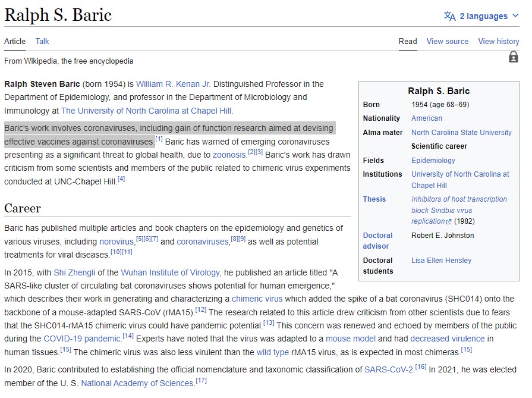
Task: Visit the Shi Zhengli article link
Action: [75, 272]
